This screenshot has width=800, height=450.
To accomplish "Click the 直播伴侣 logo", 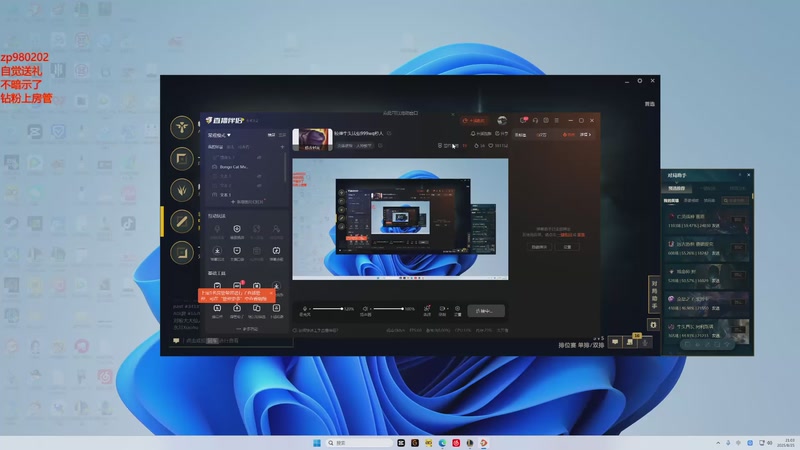I will click(224, 120).
